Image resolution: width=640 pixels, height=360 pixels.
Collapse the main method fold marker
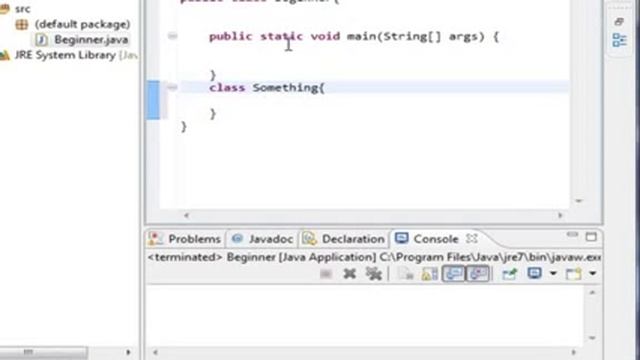click(x=173, y=36)
